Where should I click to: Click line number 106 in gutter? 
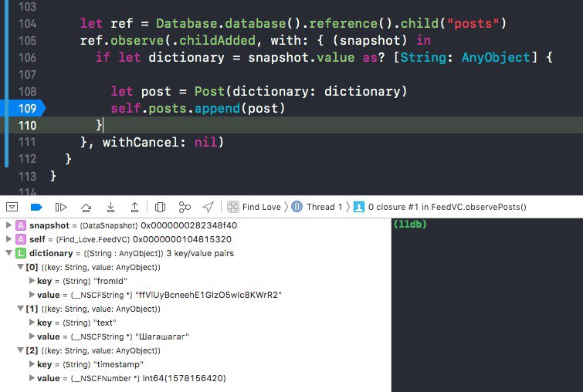point(28,57)
